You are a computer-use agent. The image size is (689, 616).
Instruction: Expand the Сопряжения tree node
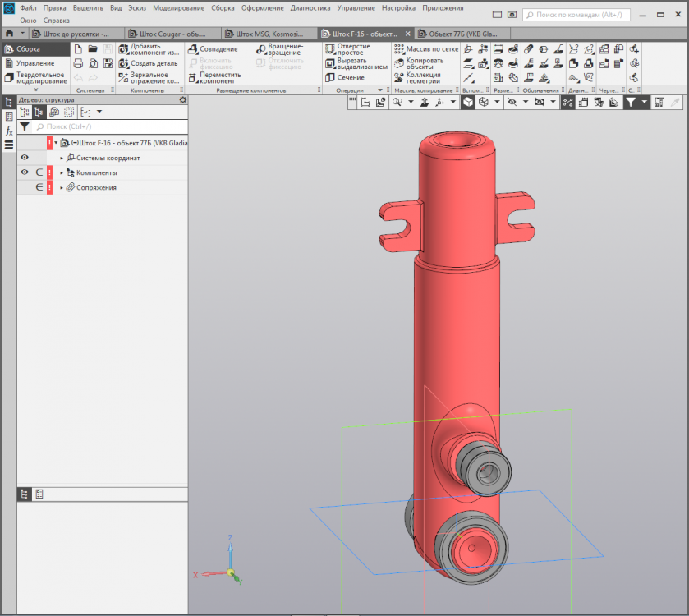62,187
